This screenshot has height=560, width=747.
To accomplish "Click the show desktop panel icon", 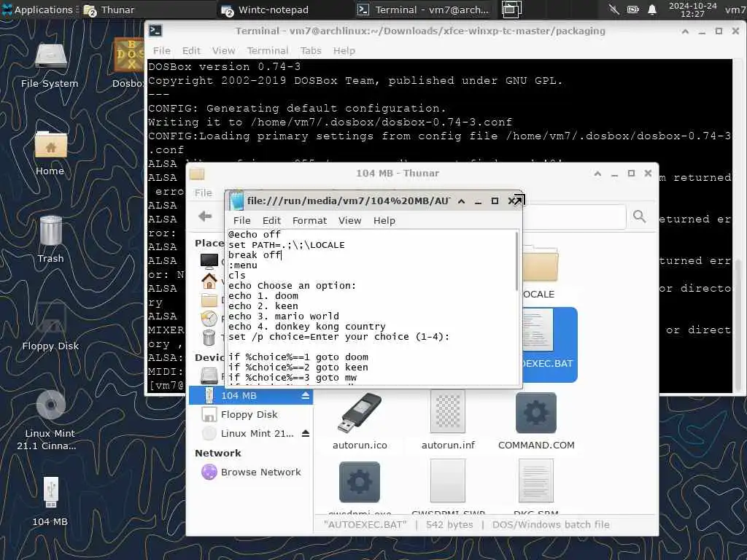I will 511,9.
